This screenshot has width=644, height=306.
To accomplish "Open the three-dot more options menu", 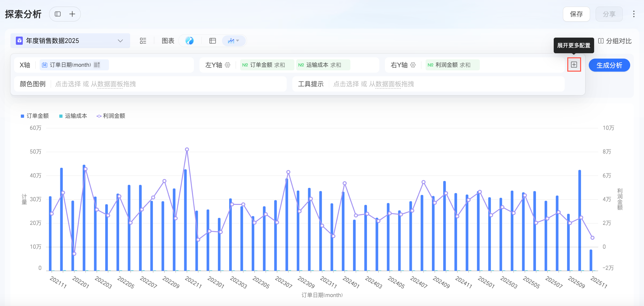I will (x=634, y=14).
